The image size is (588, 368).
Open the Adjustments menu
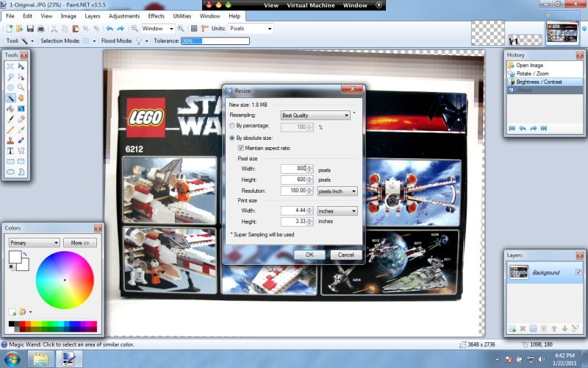click(x=124, y=16)
